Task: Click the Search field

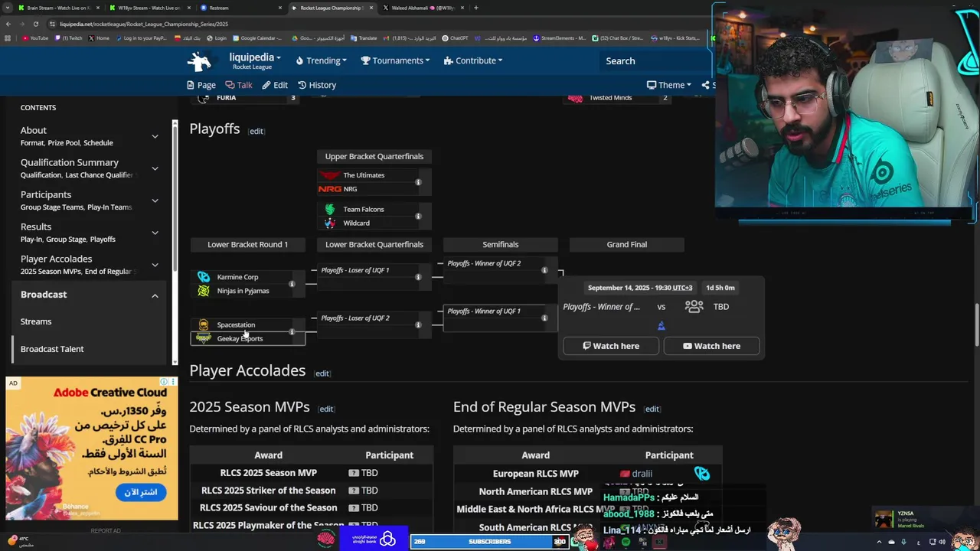Action: coord(655,60)
